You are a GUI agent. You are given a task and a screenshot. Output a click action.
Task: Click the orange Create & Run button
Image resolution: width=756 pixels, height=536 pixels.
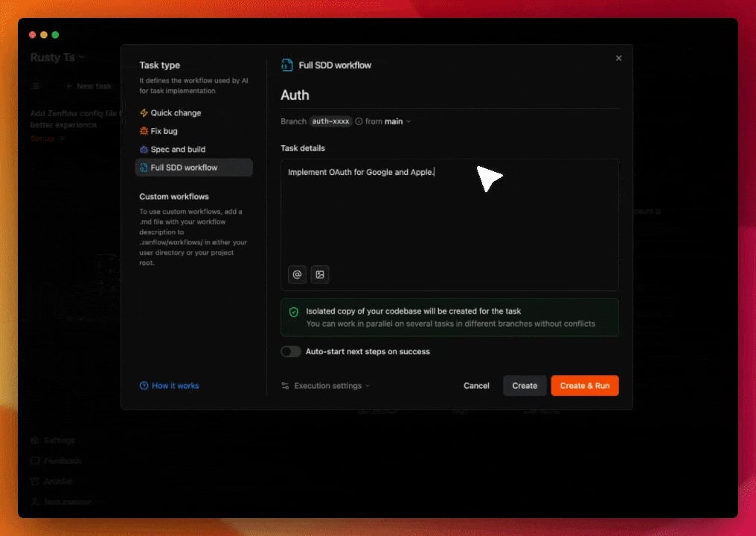point(584,386)
